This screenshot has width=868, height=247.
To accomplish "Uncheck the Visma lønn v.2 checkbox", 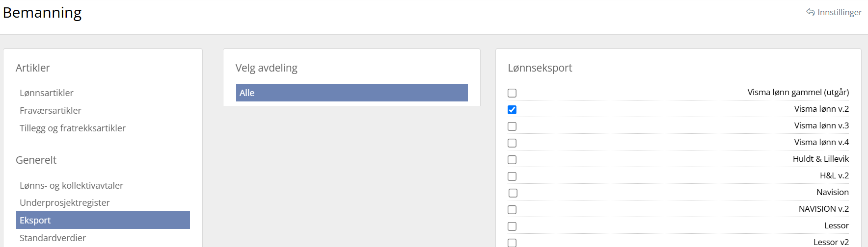I will 512,110.
